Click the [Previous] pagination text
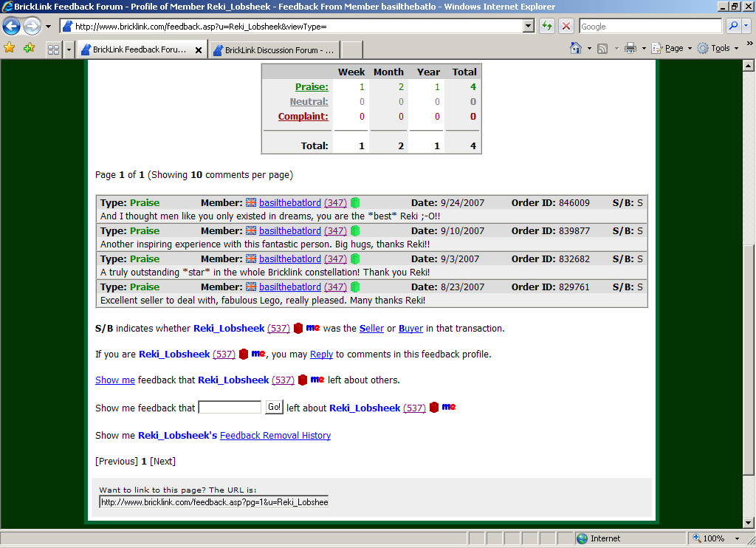Image resolution: width=756 pixels, height=548 pixels. pyautogui.click(x=117, y=462)
